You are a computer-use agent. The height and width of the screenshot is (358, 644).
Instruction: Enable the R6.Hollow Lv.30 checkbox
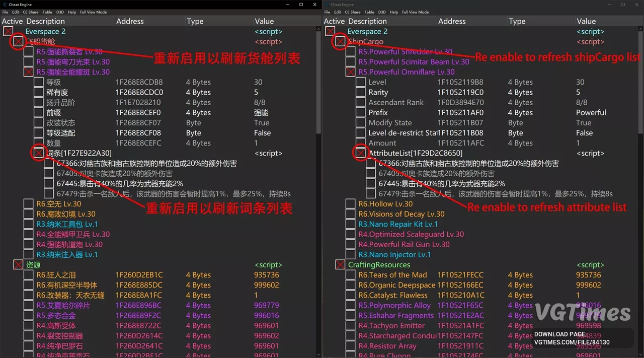350,204
